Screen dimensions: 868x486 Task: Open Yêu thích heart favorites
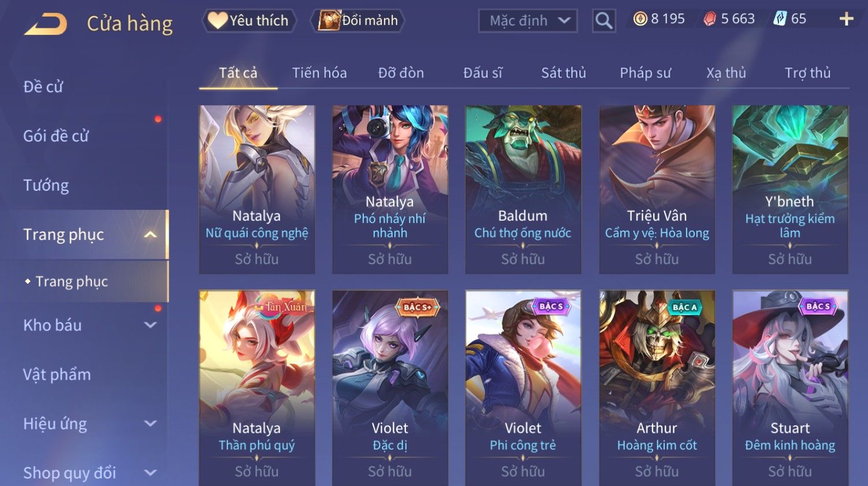pyautogui.click(x=249, y=21)
